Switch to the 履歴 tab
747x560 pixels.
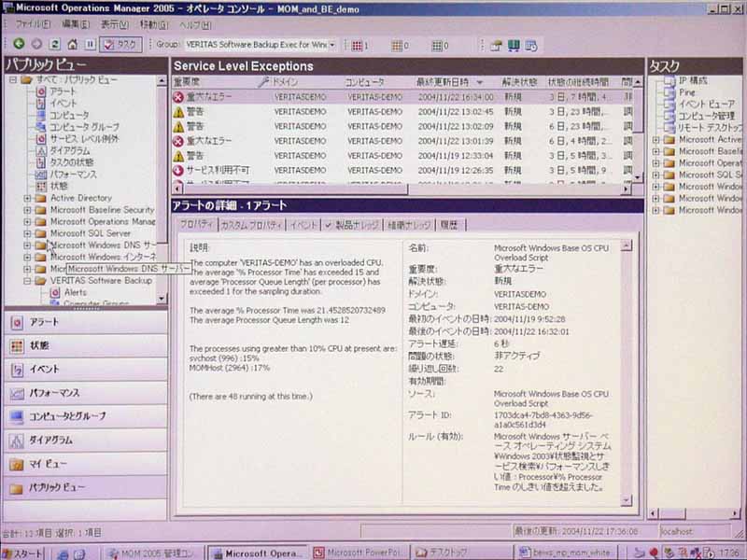(449, 225)
